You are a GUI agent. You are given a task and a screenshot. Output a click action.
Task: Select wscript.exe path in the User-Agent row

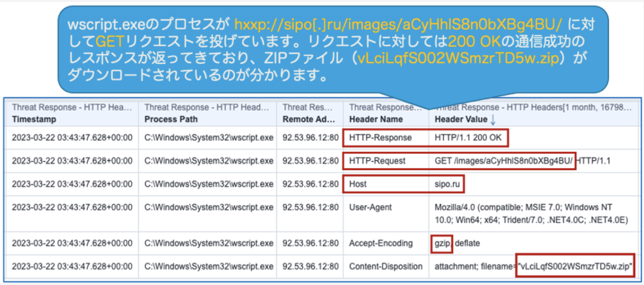point(209,207)
